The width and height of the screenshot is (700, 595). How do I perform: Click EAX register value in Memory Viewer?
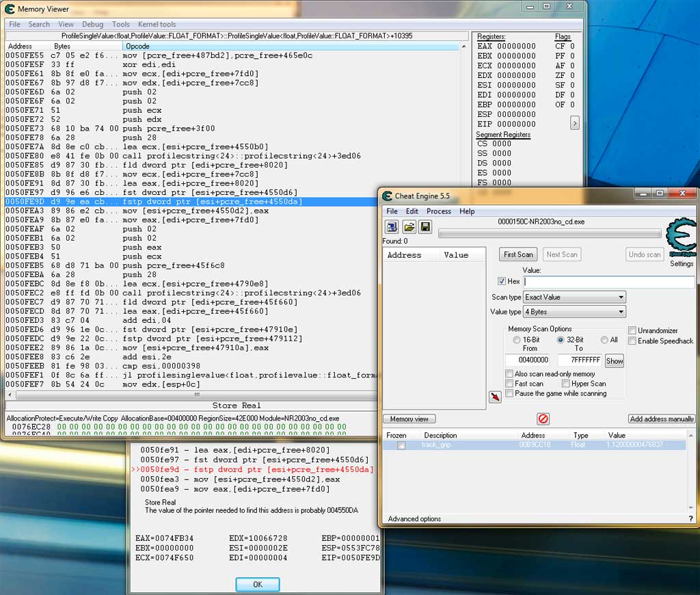pos(516,46)
